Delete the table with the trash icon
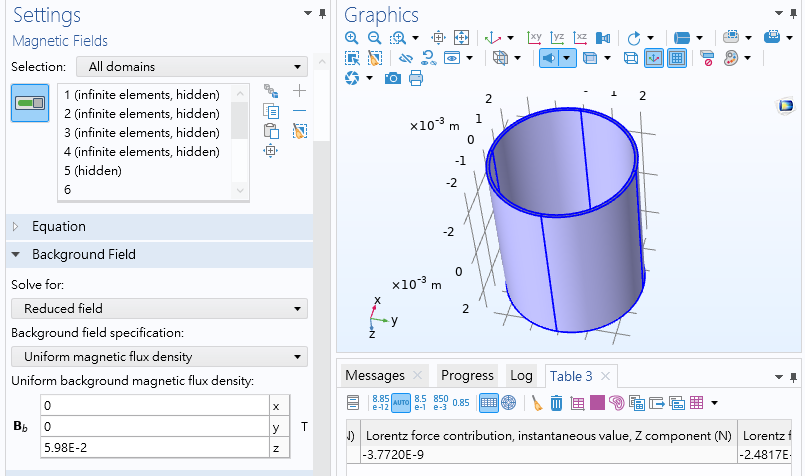The image size is (805, 476). click(556, 403)
